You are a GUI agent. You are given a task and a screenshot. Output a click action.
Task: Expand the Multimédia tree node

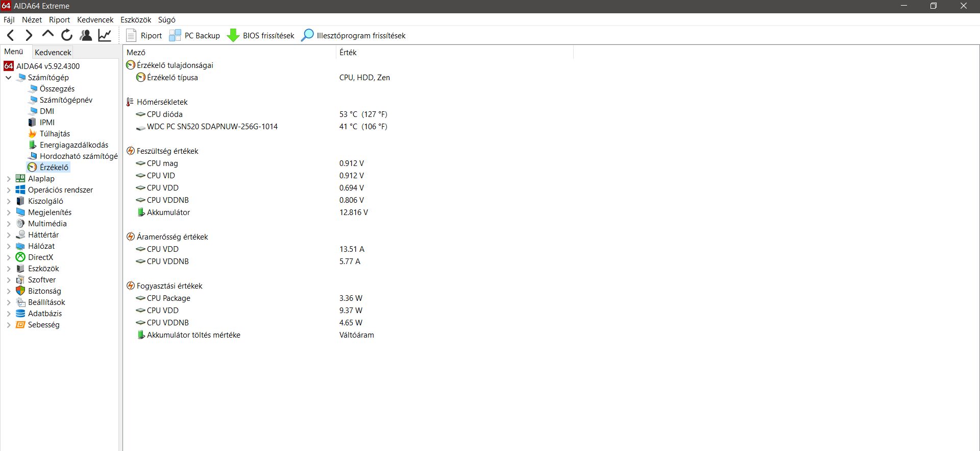click(8, 224)
